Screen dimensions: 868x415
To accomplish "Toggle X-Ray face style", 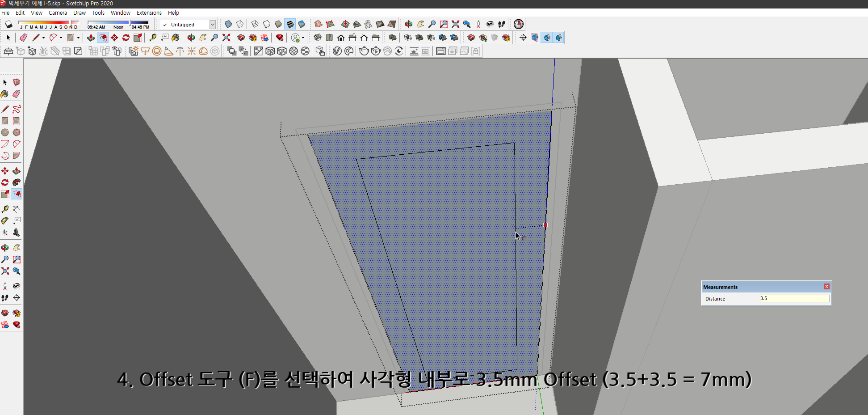I will point(228,24).
